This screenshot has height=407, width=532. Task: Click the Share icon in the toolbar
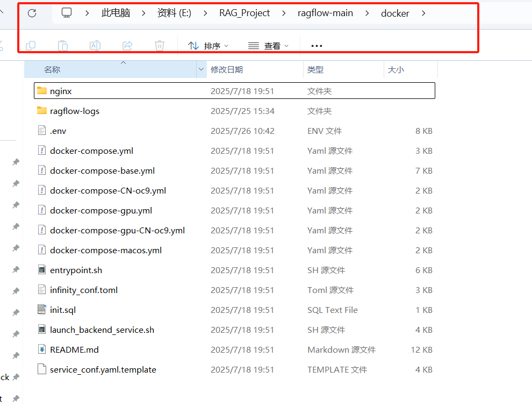127,46
